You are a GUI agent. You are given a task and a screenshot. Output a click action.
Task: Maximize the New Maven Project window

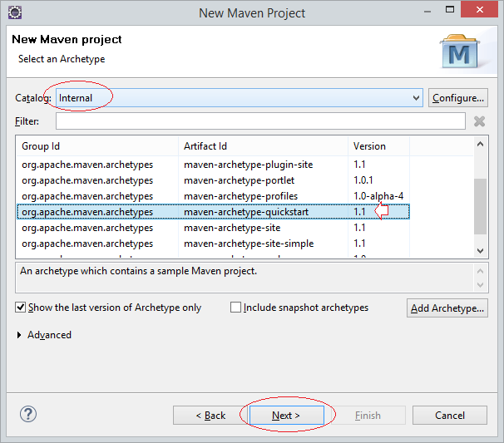coord(450,10)
